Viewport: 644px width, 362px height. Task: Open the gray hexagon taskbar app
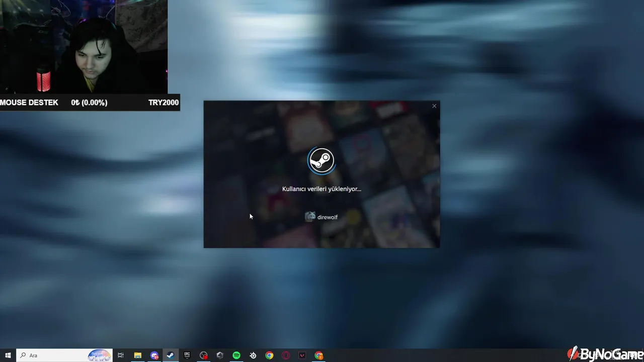(220, 355)
